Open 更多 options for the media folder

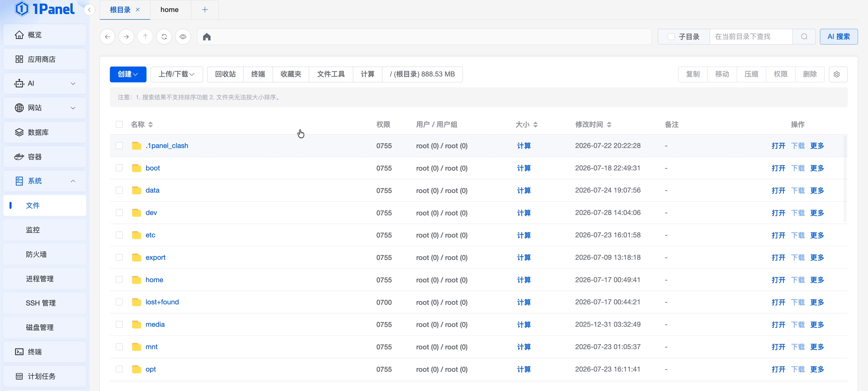click(817, 324)
